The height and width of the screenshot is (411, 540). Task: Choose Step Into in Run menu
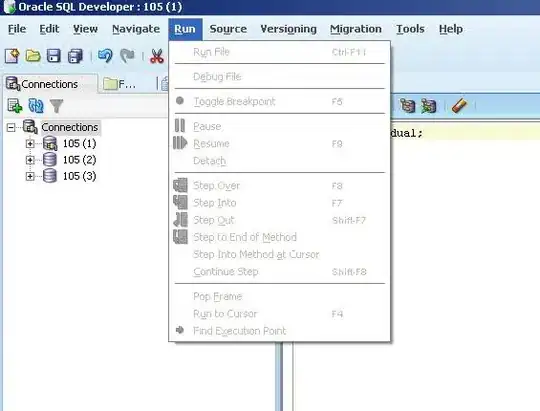point(279,203)
